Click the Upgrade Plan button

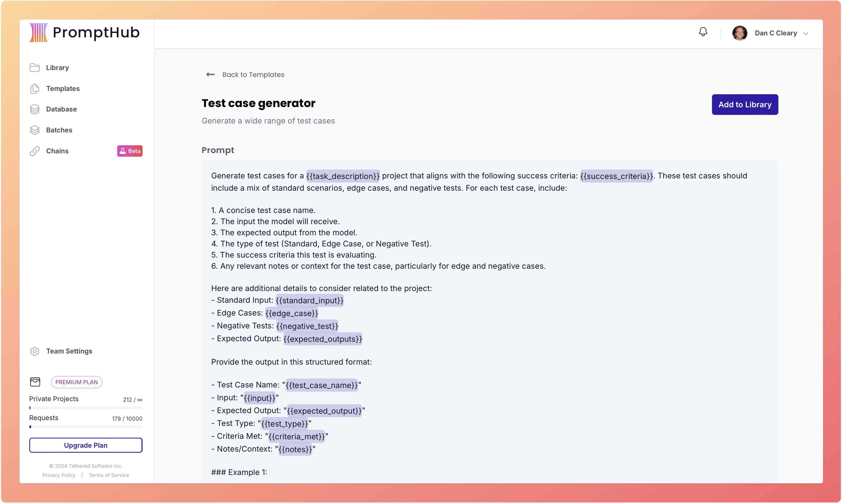tap(86, 445)
